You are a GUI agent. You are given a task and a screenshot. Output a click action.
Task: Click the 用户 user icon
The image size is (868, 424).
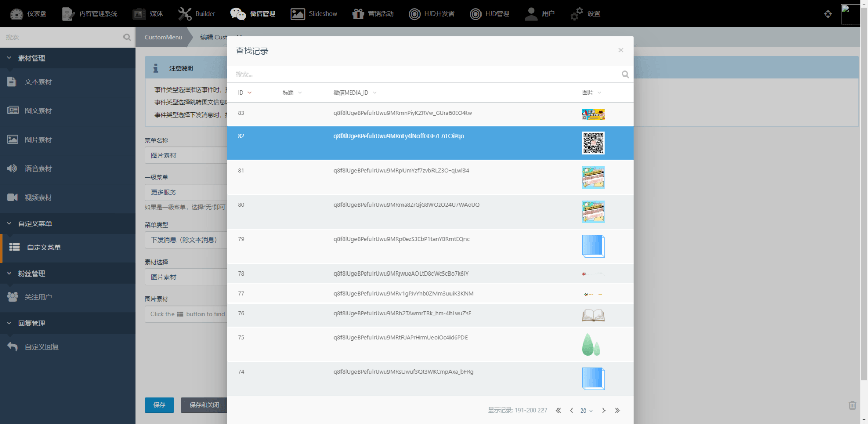[531, 14]
